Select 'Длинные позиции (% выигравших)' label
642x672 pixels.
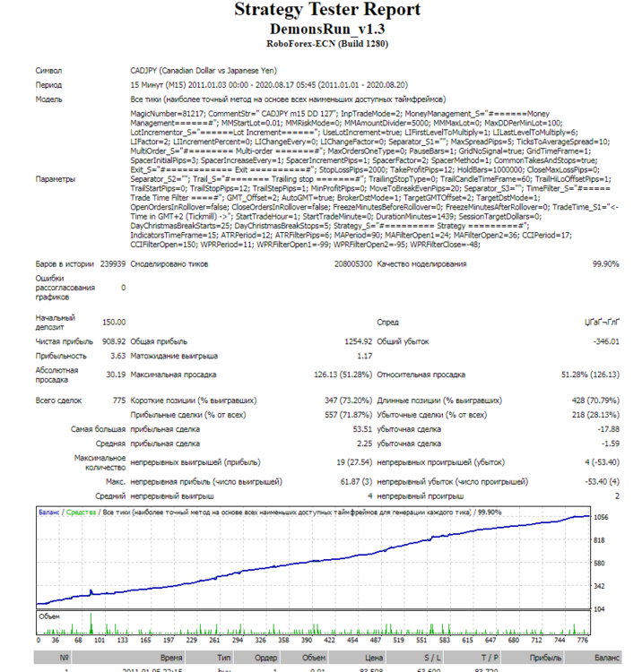click(x=439, y=401)
